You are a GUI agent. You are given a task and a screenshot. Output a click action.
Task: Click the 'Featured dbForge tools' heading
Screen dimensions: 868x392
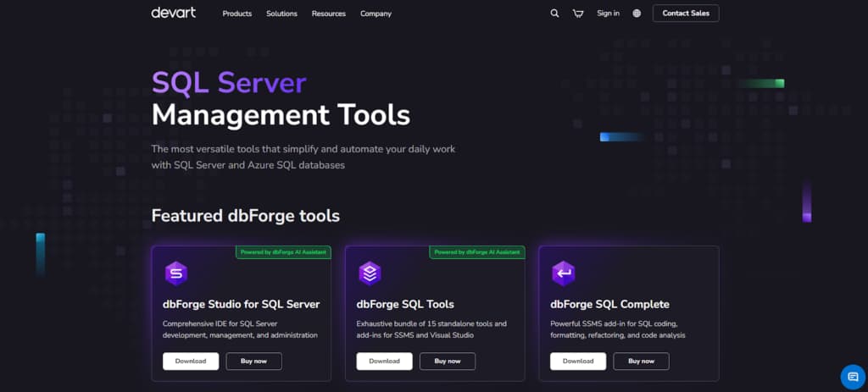[245, 216]
